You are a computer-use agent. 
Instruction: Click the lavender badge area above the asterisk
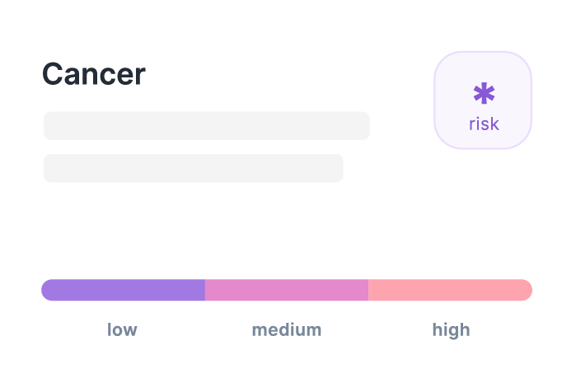(483, 68)
